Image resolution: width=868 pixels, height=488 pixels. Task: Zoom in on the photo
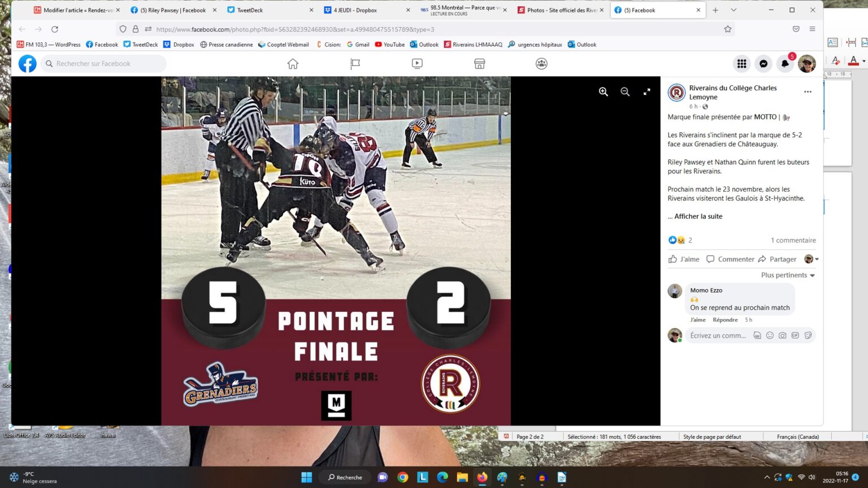coord(604,92)
